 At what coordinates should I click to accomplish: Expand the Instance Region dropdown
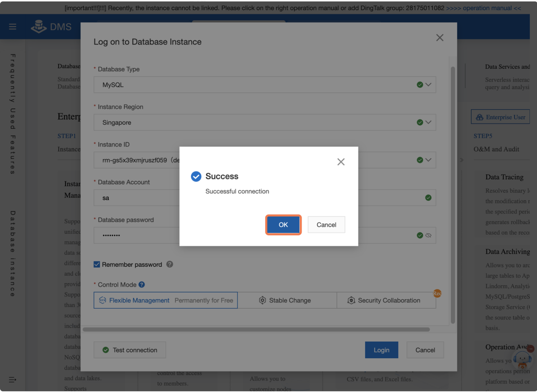(x=428, y=122)
